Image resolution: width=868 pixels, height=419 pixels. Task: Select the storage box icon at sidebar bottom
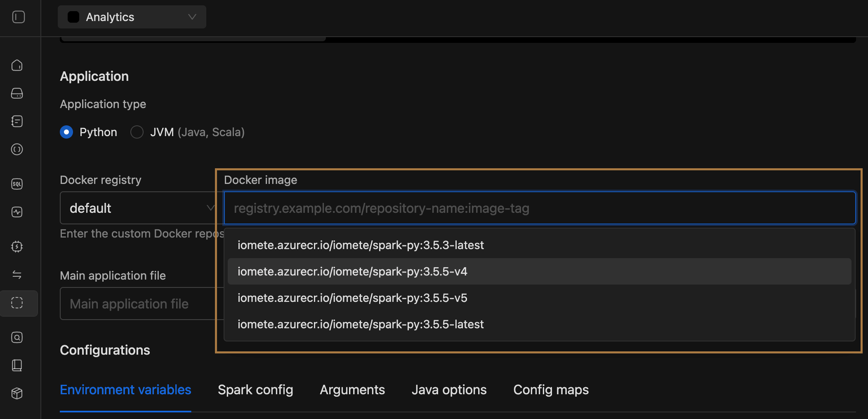click(x=17, y=393)
